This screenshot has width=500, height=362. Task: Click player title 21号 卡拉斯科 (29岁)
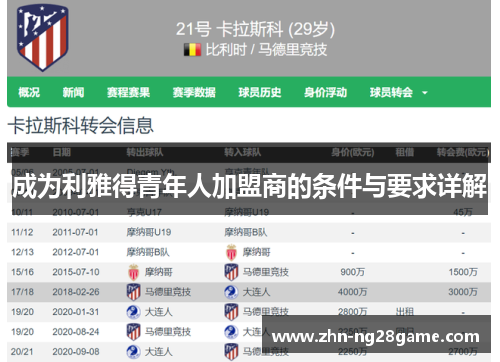point(255,29)
